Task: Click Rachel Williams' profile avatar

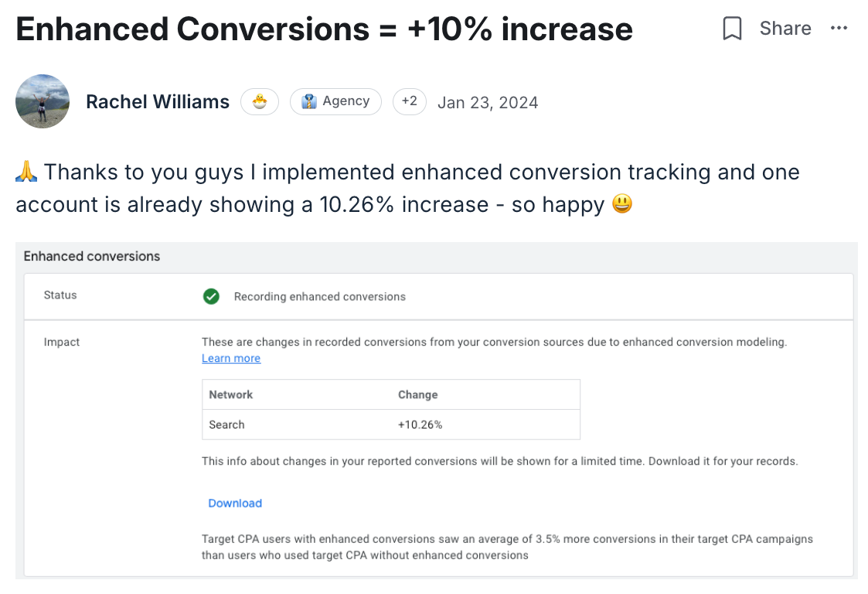Action: (x=43, y=101)
